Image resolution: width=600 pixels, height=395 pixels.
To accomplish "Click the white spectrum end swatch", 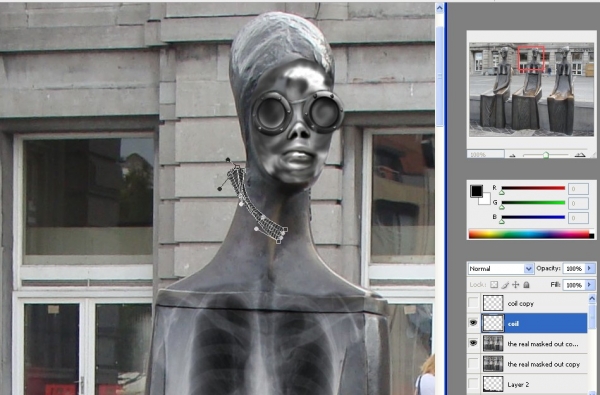I will [592, 232].
